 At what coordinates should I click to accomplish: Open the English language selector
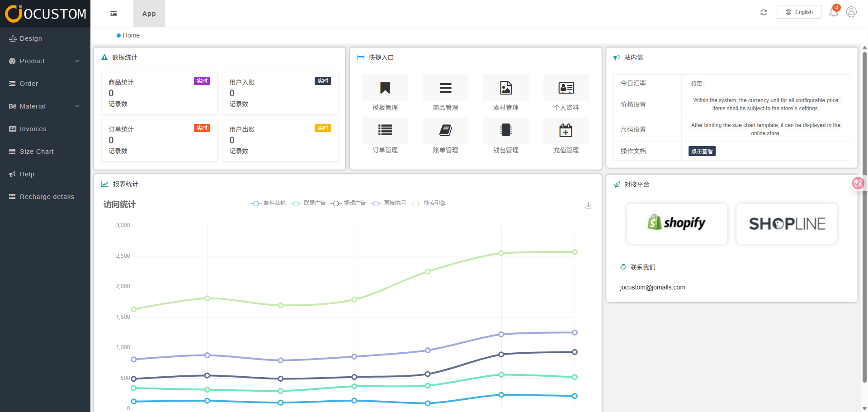point(798,12)
